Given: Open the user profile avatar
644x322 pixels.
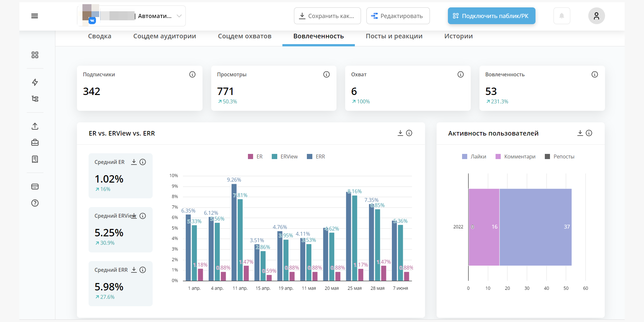Looking at the screenshot, I should click(596, 16).
